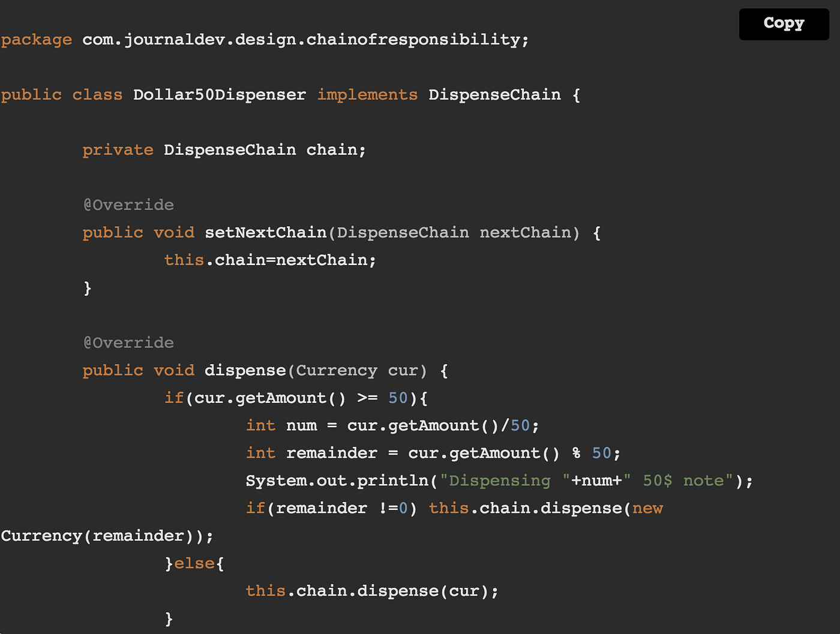Image resolution: width=840 pixels, height=634 pixels.
Task: Select the else keyword in dispense
Action: coord(195,563)
